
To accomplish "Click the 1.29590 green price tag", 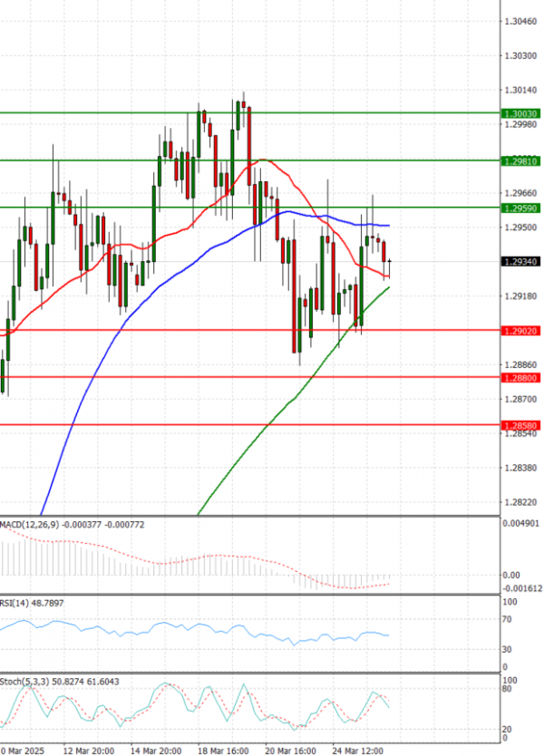I will click(521, 208).
